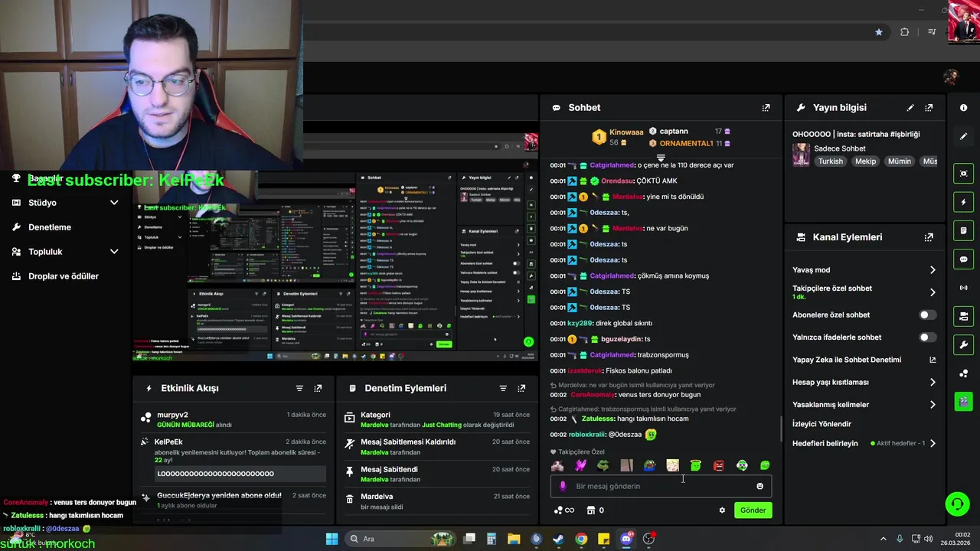Toggle the wrench stream info sidebar icon
Viewport: 980px width, 551px height.
point(963,344)
